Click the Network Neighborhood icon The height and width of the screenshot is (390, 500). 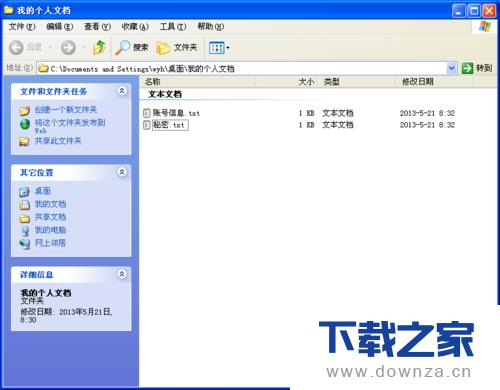click(x=25, y=244)
